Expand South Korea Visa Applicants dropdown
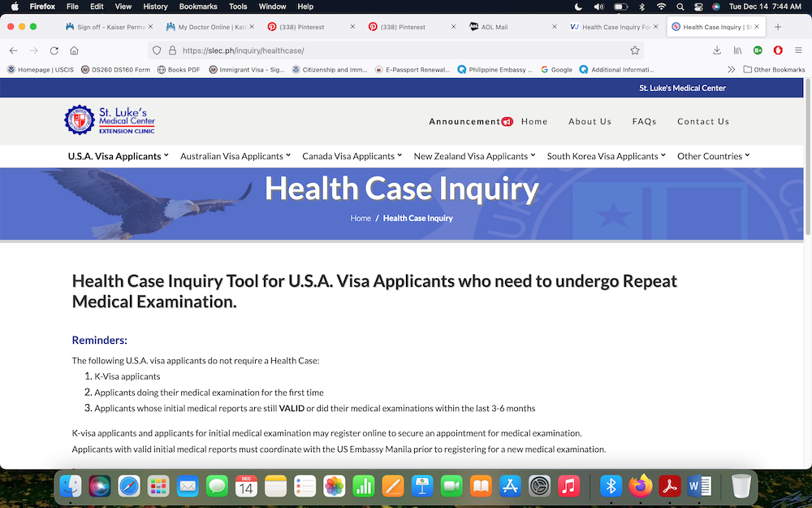 click(606, 156)
